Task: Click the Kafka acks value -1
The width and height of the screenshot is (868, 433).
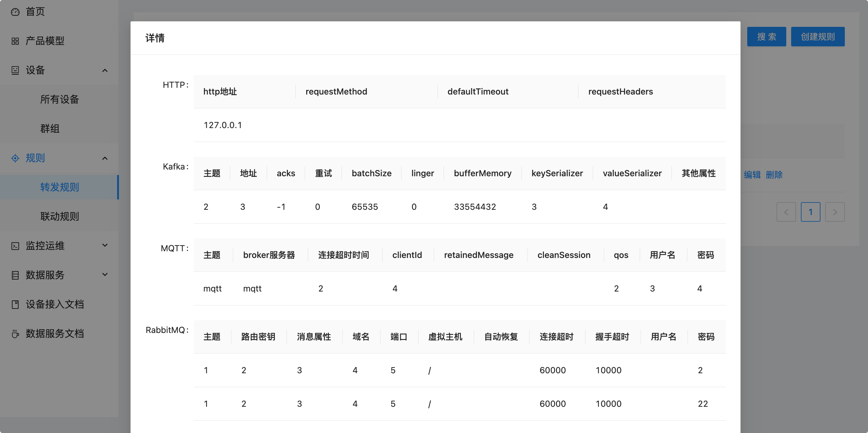Action: [281, 207]
